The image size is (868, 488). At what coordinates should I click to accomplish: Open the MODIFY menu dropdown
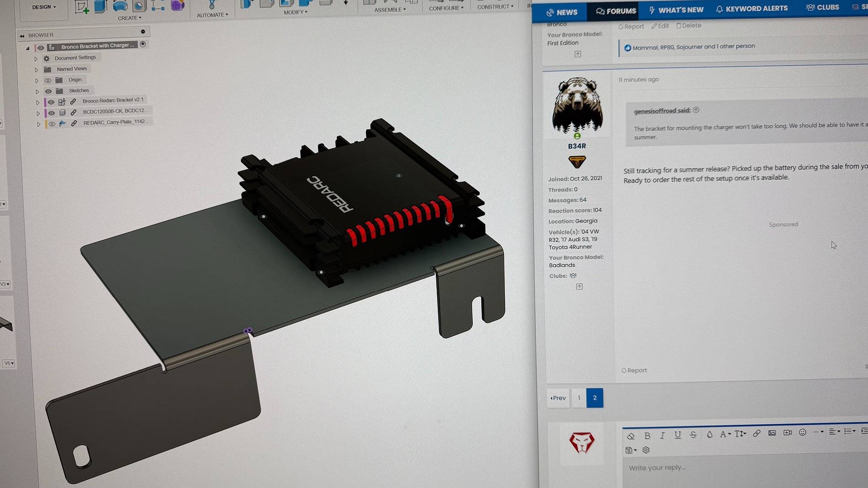[x=296, y=12]
